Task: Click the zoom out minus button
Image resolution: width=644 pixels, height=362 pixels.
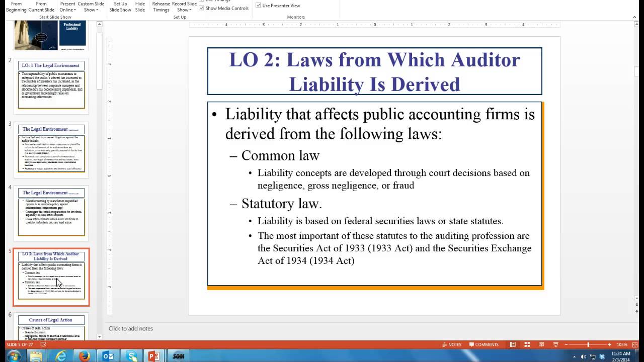Action: 567,344
